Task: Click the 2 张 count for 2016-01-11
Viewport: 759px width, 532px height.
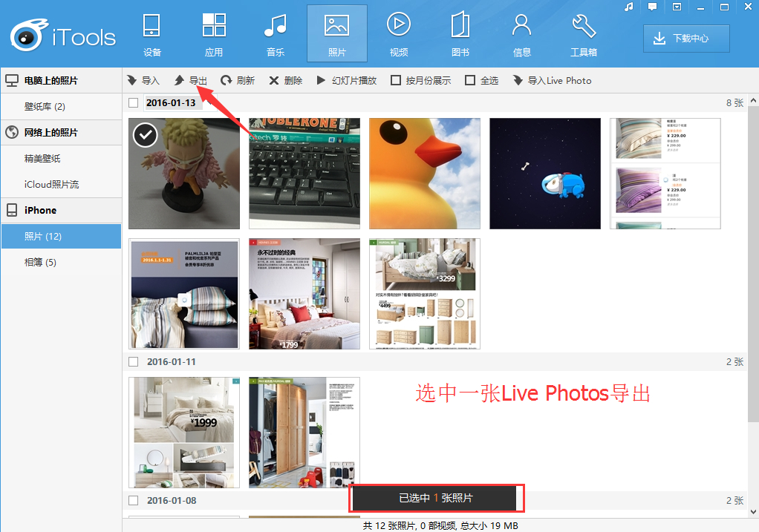Action: [734, 362]
